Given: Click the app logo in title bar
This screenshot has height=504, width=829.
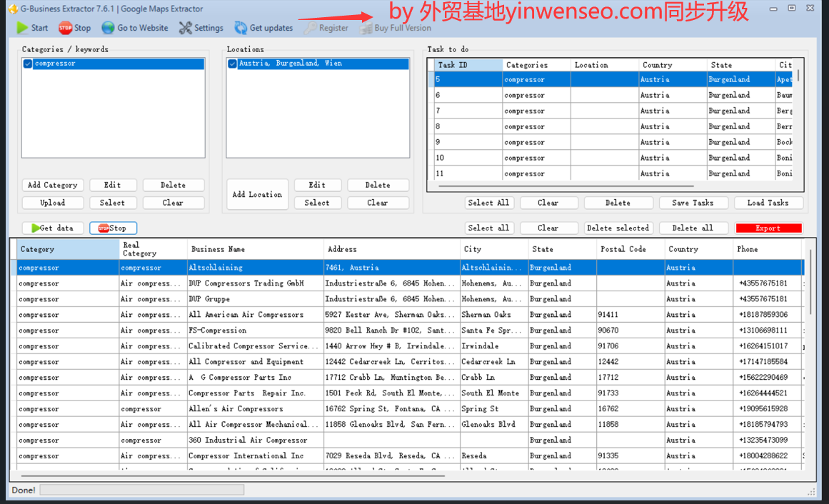Looking at the screenshot, I should click(13, 9).
